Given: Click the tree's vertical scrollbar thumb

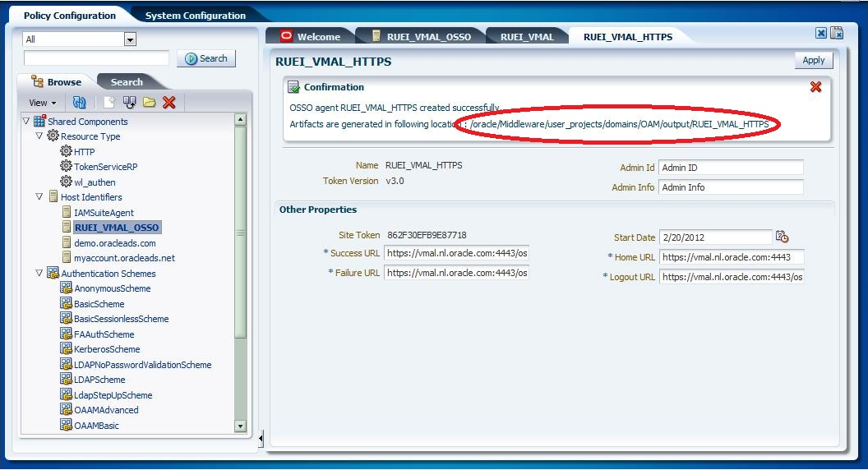Looking at the screenshot, I should 240,233.
